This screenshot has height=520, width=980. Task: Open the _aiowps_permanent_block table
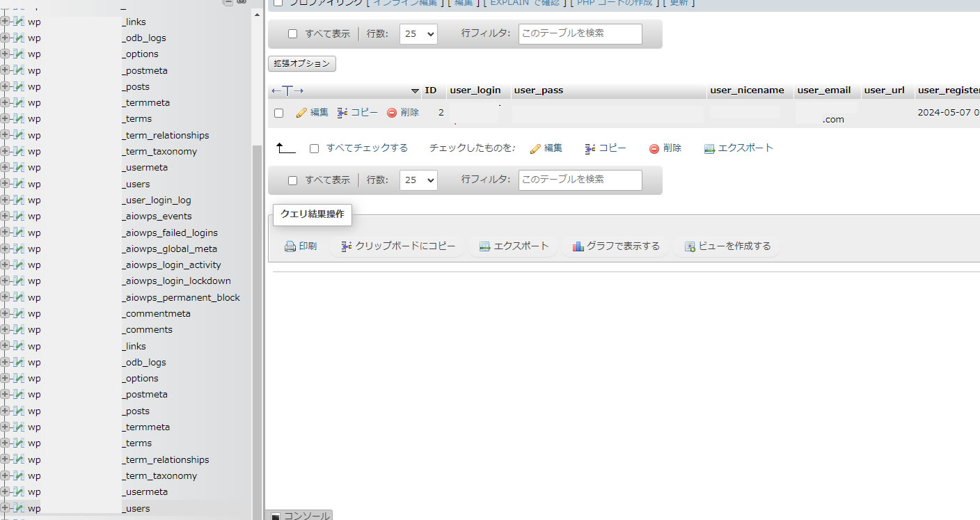pos(134,297)
